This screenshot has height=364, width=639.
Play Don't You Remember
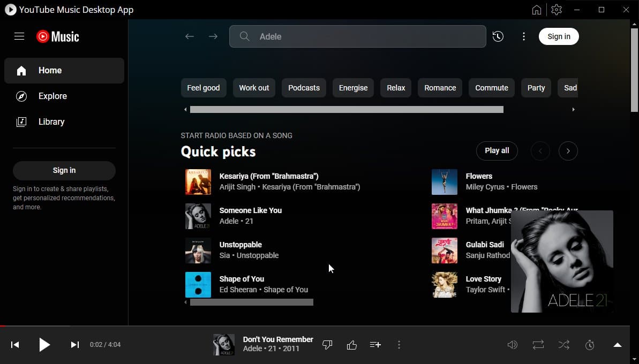pyautogui.click(x=44, y=345)
